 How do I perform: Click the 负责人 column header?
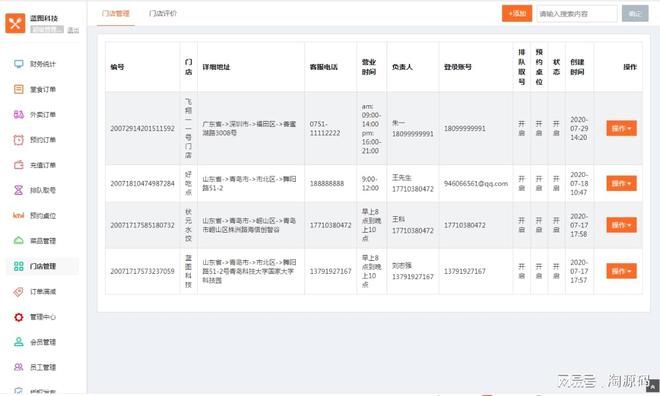pos(402,67)
